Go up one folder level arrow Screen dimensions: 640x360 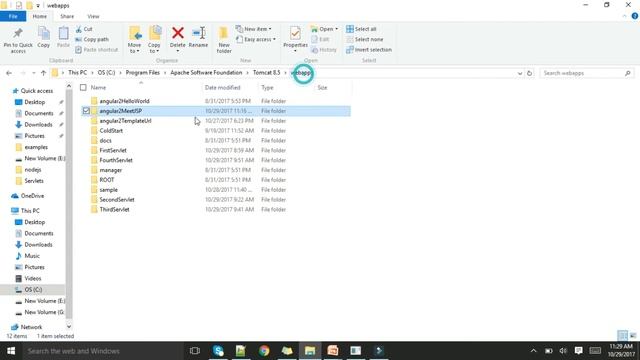pos(43,73)
